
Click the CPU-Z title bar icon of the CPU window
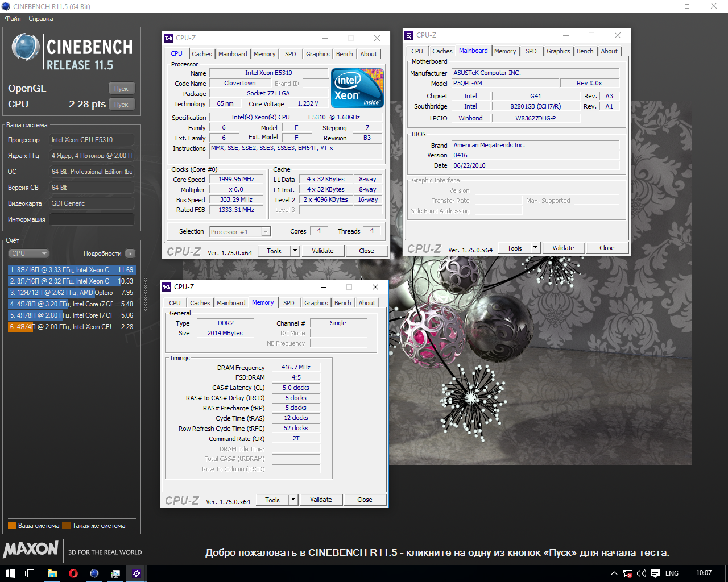[x=168, y=38]
